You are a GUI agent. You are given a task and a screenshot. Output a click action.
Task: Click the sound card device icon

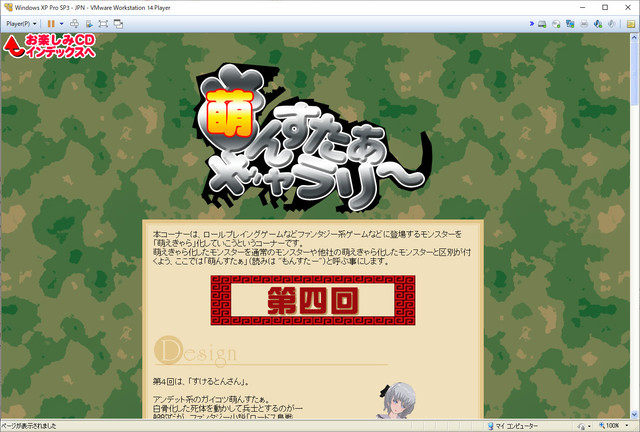(598, 24)
